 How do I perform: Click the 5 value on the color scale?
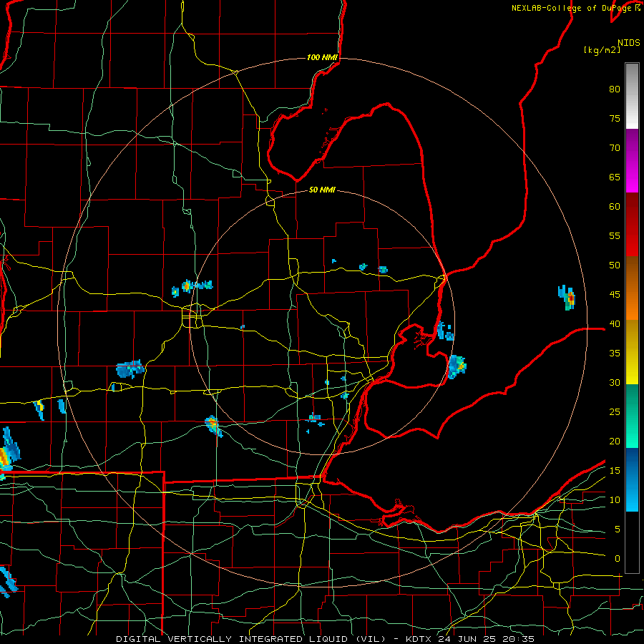click(x=618, y=530)
